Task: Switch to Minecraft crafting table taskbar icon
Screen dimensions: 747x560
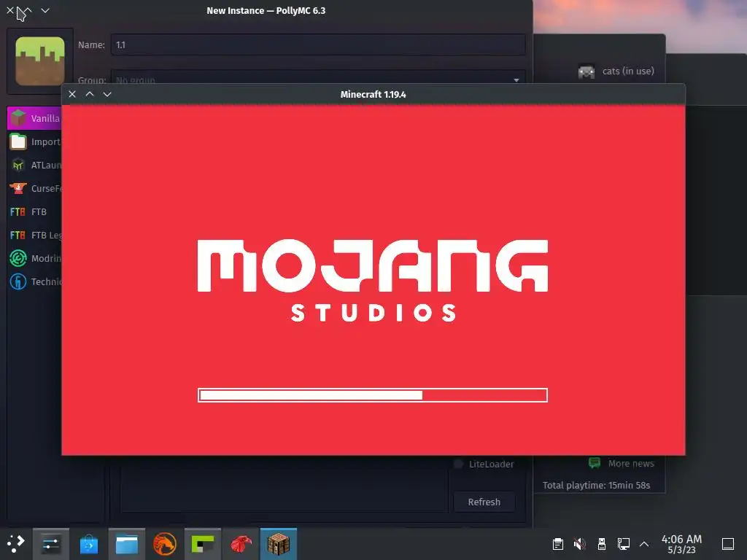Action: [x=279, y=543]
